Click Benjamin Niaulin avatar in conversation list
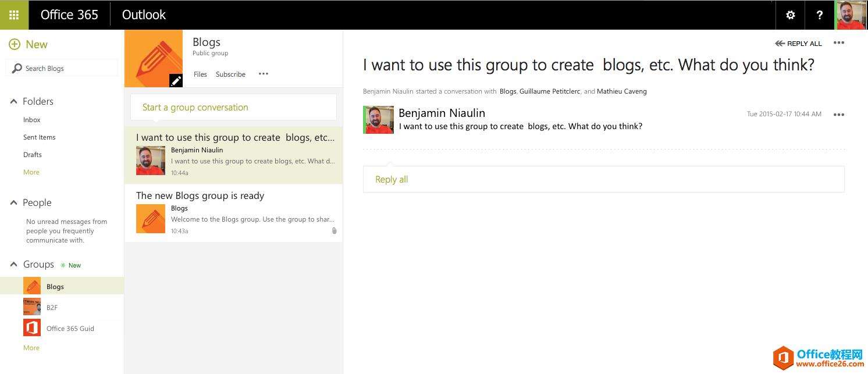 click(151, 161)
